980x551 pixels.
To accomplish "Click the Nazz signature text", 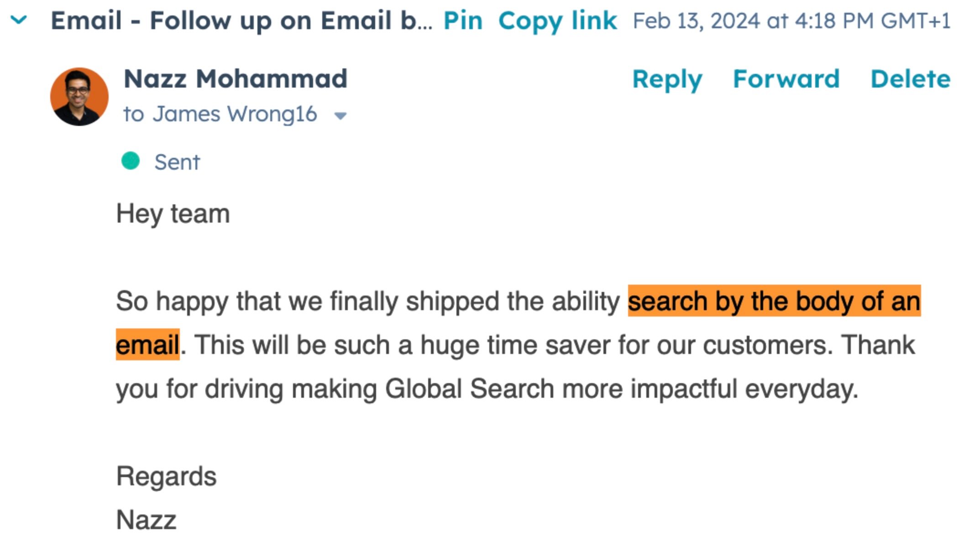I will pyautogui.click(x=146, y=520).
